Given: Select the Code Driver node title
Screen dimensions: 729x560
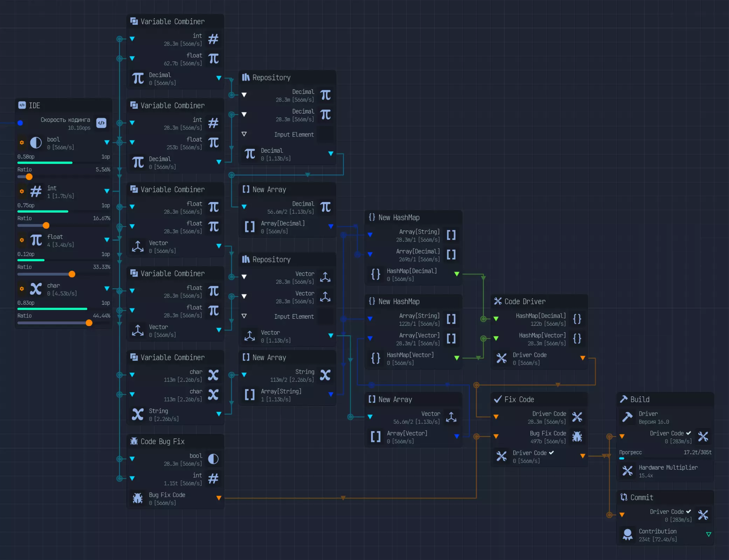Looking at the screenshot, I should point(525,302).
